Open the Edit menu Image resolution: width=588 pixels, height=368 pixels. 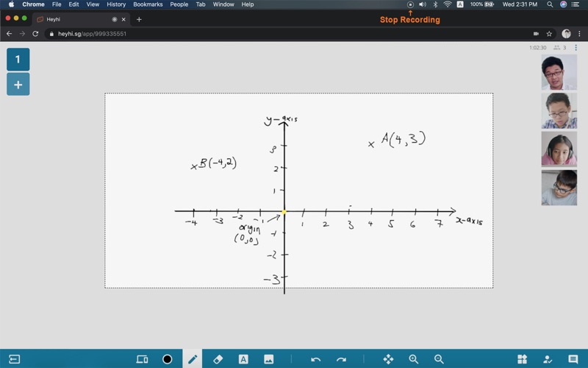pos(74,4)
